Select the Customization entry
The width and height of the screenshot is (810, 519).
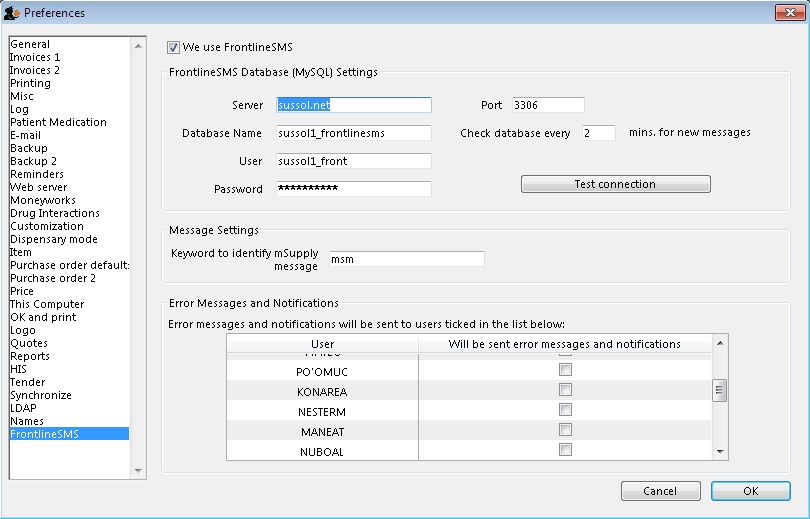[69, 226]
